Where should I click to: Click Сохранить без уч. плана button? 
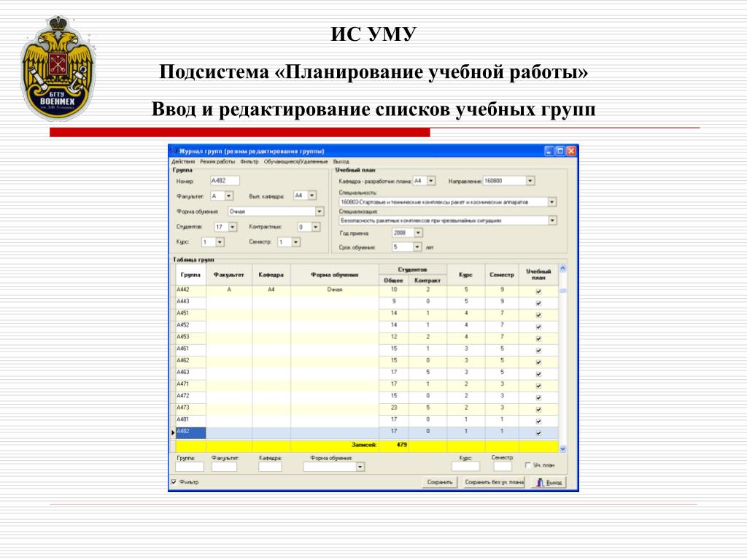click(x=494, y=483)
